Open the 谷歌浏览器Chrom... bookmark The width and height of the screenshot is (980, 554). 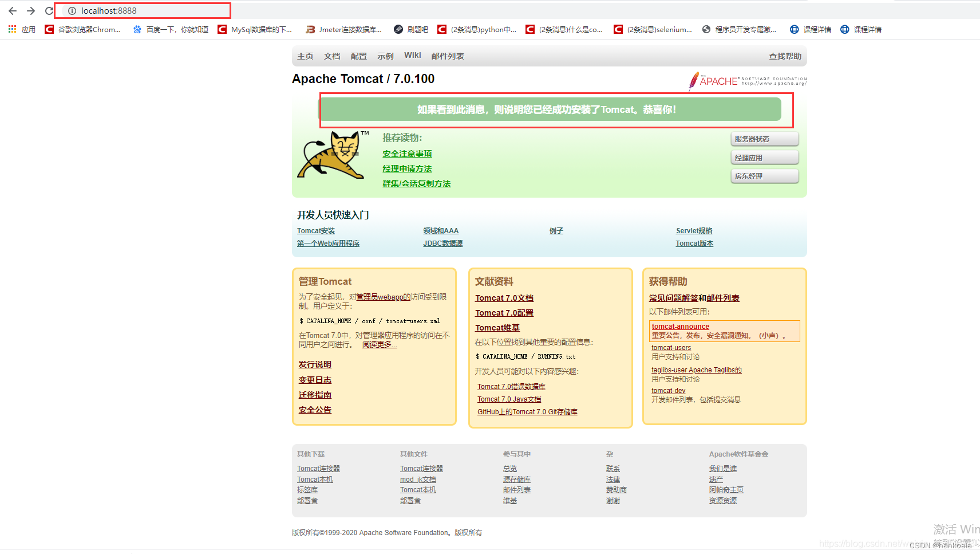pyautogui.click(x=83, y=29)
